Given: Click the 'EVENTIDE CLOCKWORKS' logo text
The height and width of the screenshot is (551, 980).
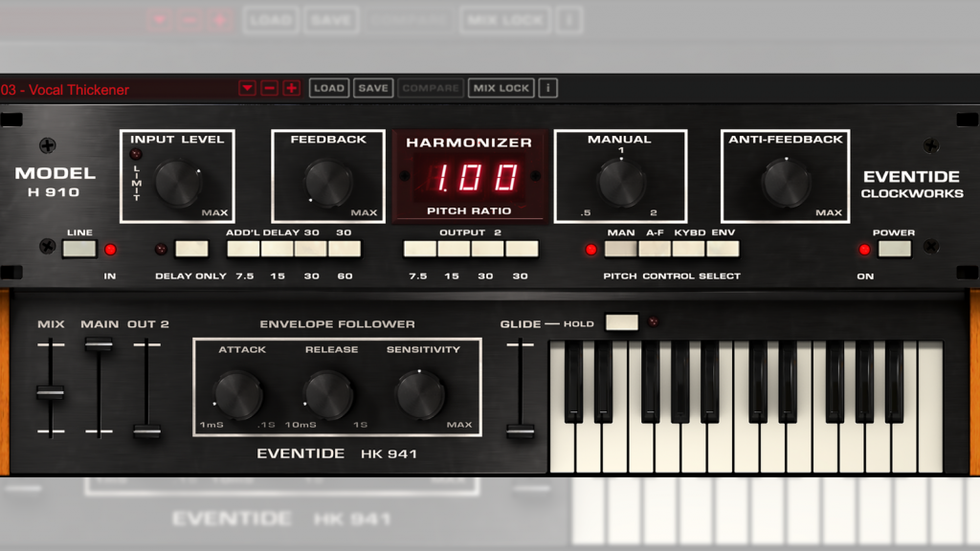Looking at the screenshot, I should (912, 185).
